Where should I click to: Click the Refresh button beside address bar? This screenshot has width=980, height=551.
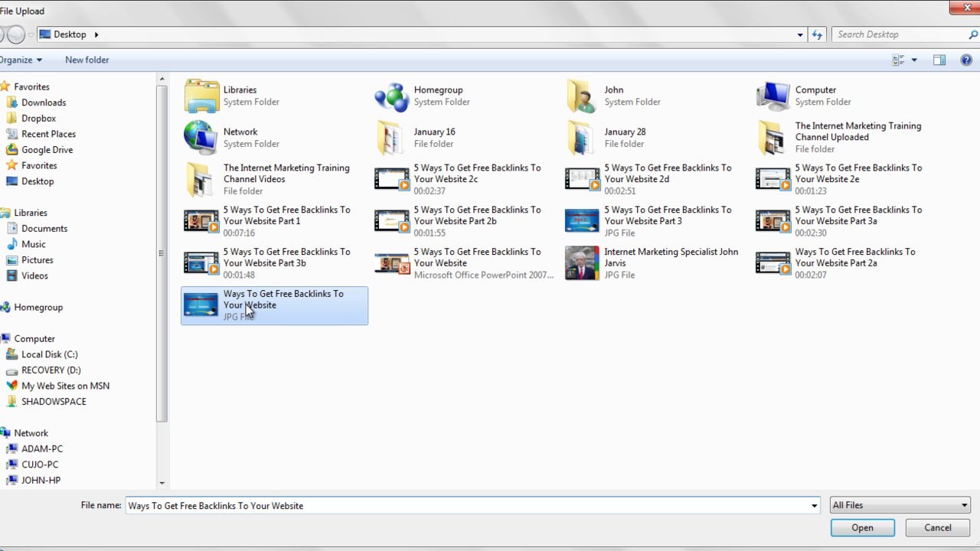point(817,34)
